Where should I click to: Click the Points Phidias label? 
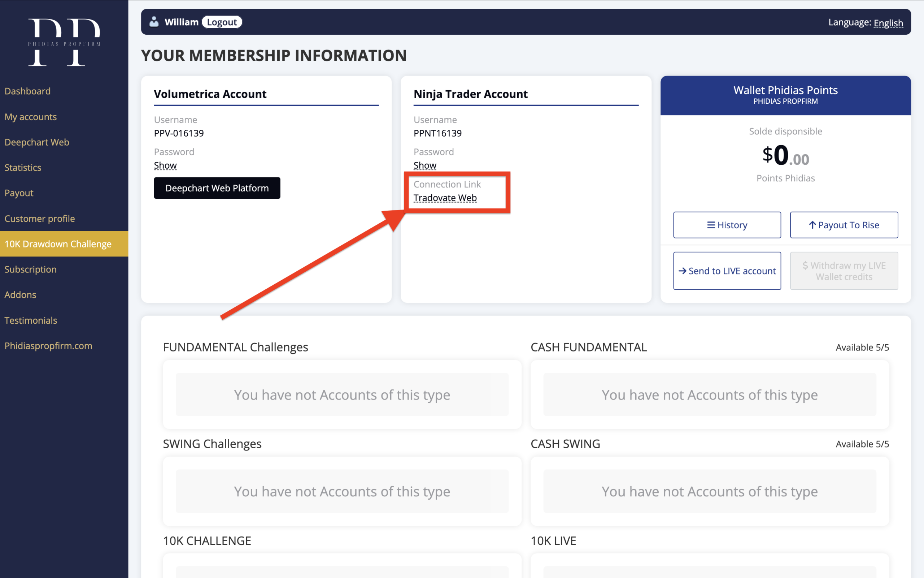785,178
